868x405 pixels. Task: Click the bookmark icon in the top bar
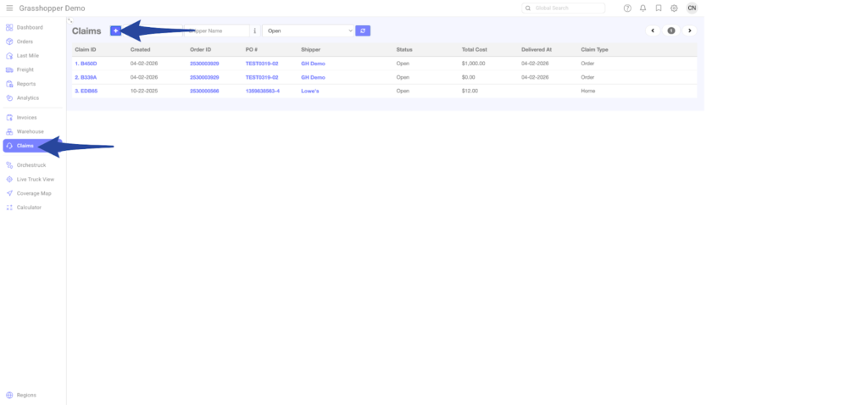pyautogui.click(x=659, y=8)
